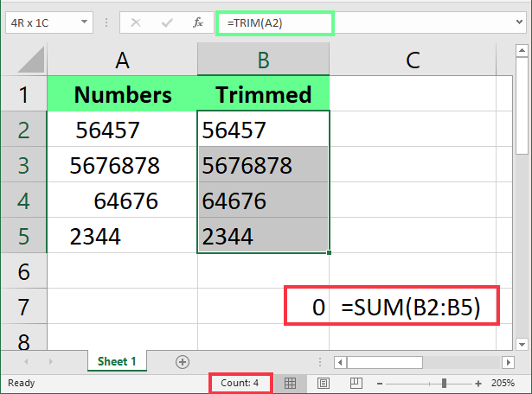Select row 3 header

point(23,165)
